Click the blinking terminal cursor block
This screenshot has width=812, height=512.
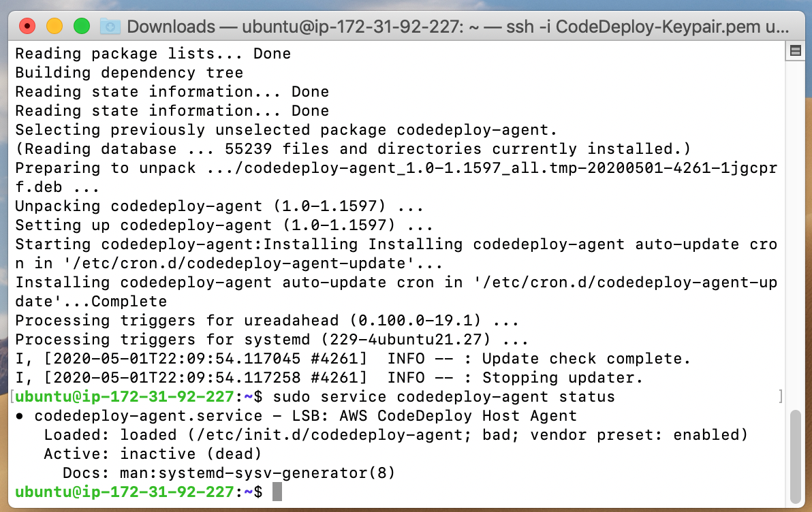(279, 492)
